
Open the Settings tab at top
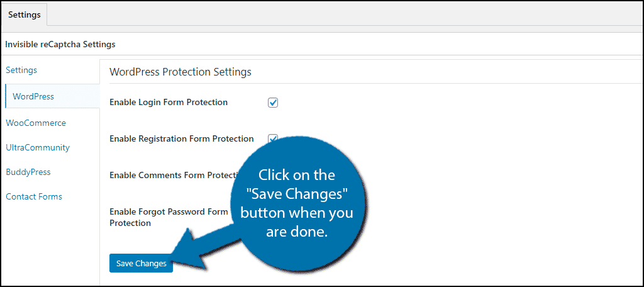[25, 15]
